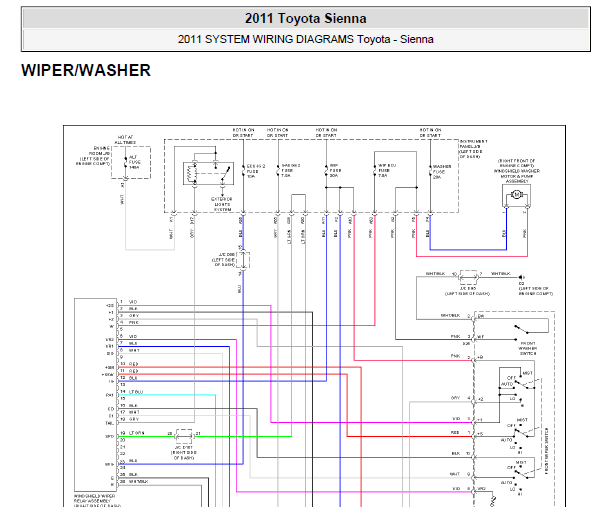
Task: Click the "RED" pin 10 wire label
Action: click(x=134, y=364)
